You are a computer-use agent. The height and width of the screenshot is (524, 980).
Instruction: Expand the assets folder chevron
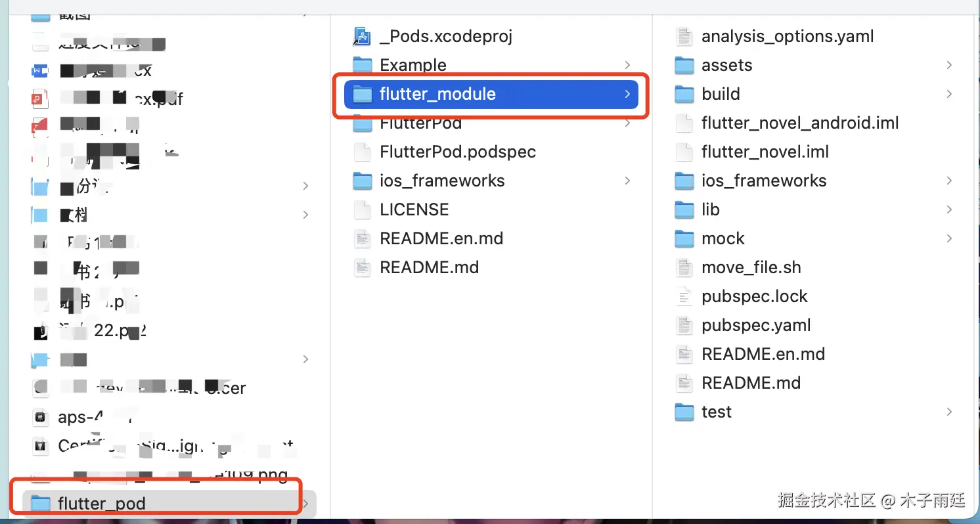(949, 65)
